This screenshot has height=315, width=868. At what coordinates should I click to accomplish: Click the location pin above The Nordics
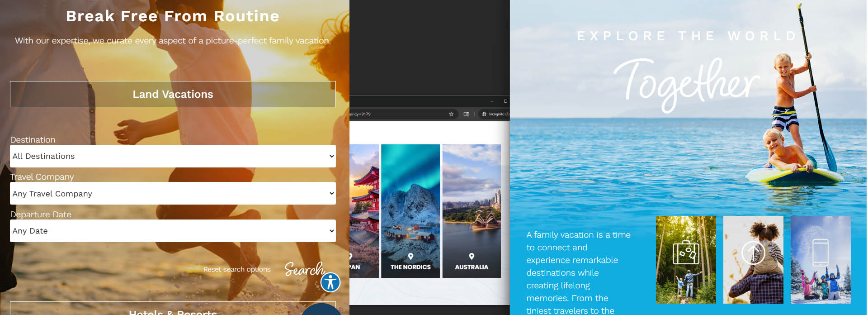[410, 256]
